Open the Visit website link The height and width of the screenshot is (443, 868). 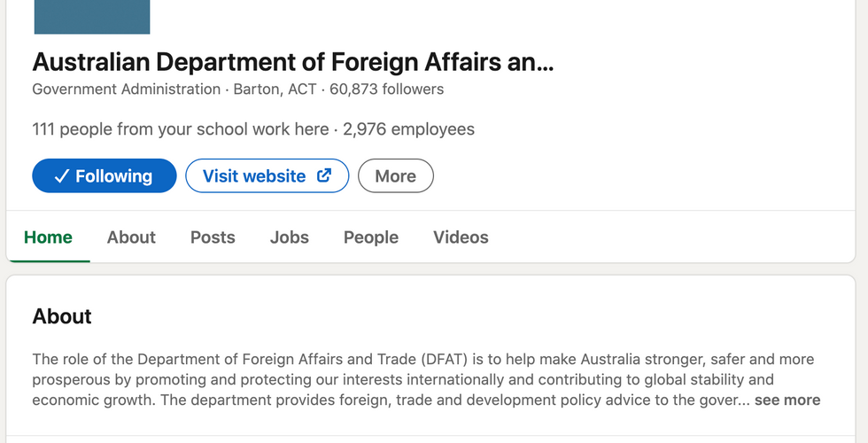tap(254, 176)
